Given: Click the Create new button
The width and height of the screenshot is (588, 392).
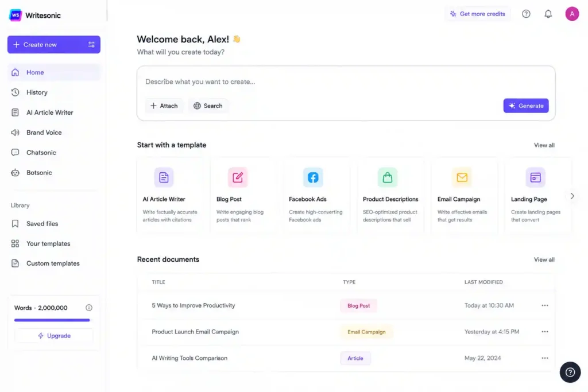Looking at the screenshot, I should pyautogui.click(x=53, y=45).
